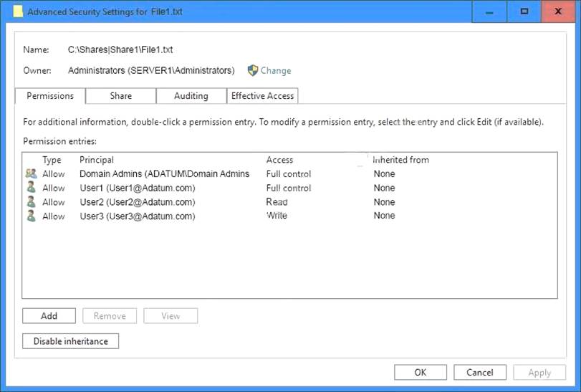The width and height of the screenshot is (581, 392).
Task: Maximize the Advanced Security Settings window
Action: 524,11
